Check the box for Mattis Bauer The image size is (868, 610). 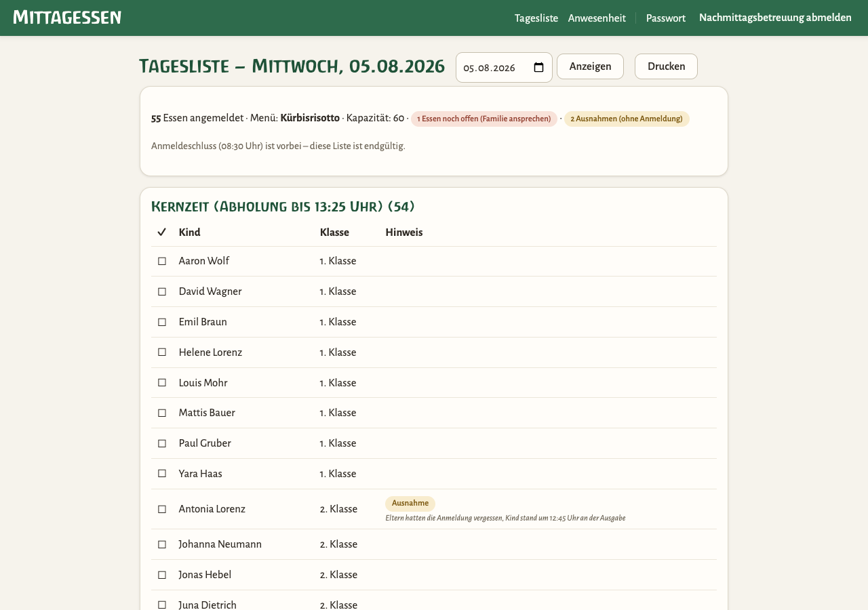(x=162, y=413)
